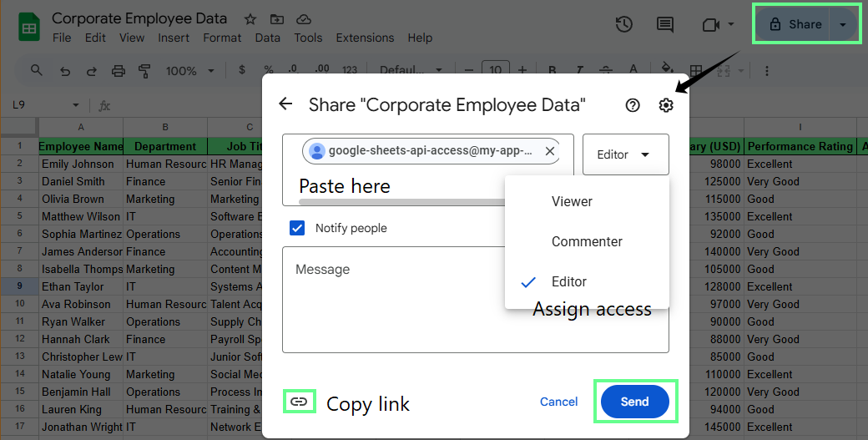The width and height of the screenshot is (868, 440).
Task: Select the Employee Name header cell
Action: (x=81, y=146)
